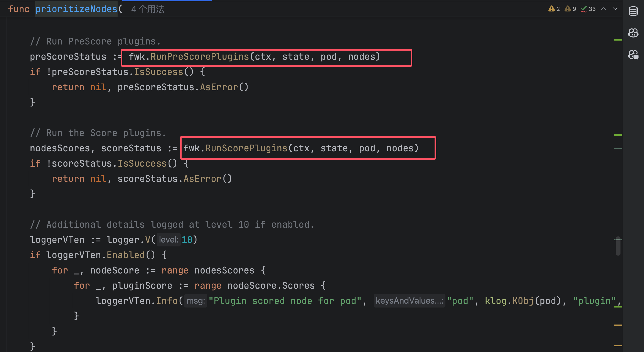This screenshot has width=644, height=352.
Task: Click the weak warnings indicator showing 9
Action: point(570,9)
